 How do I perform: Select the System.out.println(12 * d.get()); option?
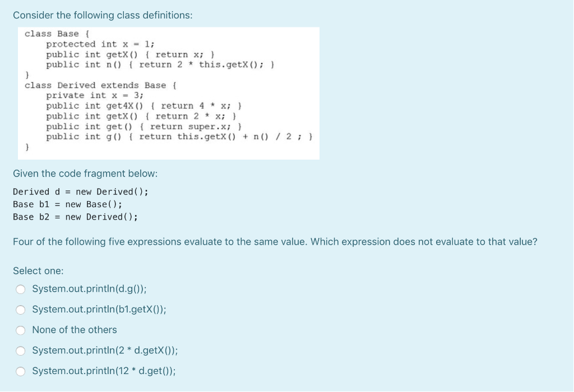click(x=21, y=371)
